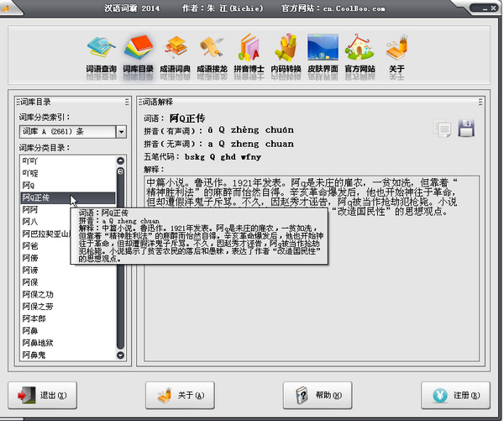Click the 词库 A (2661) 条 combo box
The image size is (504, 421).
(73, 132)
